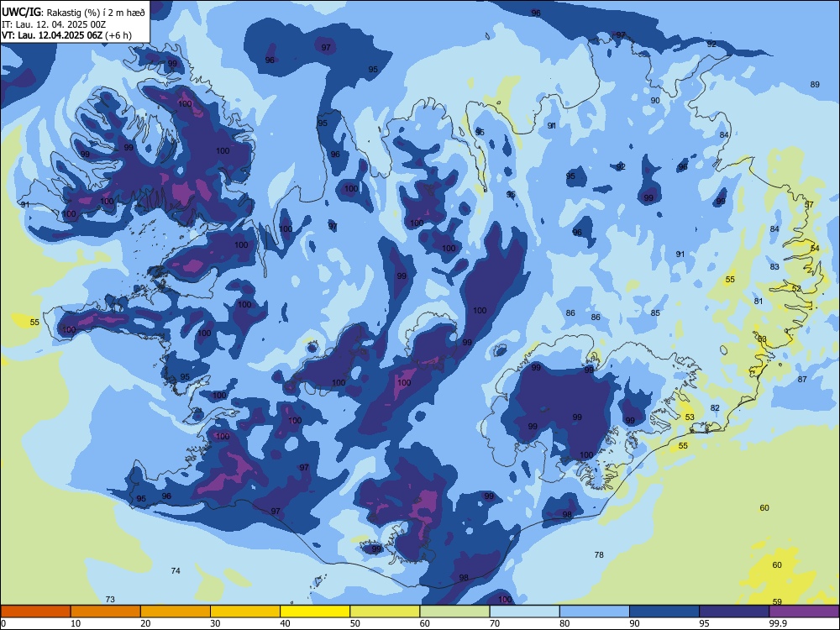The height and width of the screenshot is (630, 840).
Task: Select the '20' legend scale label
Action: tap(145, 623)
